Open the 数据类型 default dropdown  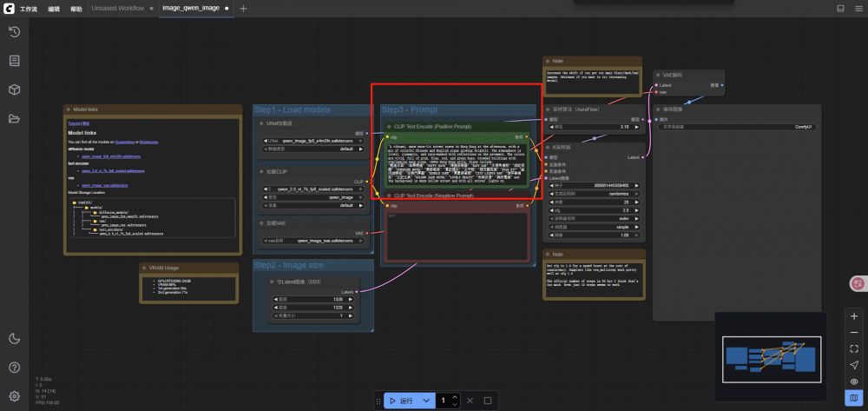(x=313, y=149)
